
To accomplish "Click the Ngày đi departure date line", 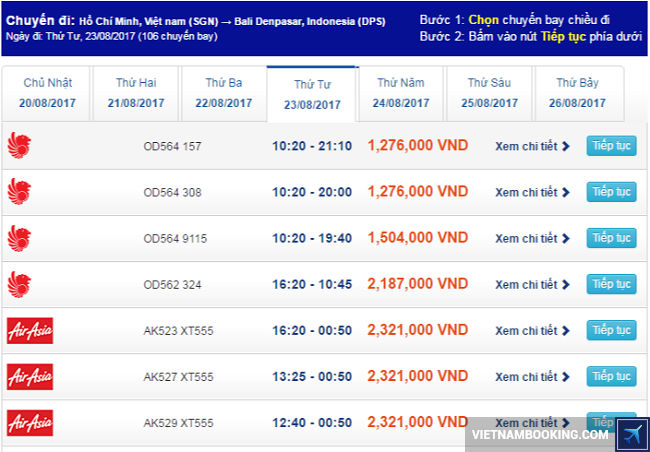I will [112, 36].
